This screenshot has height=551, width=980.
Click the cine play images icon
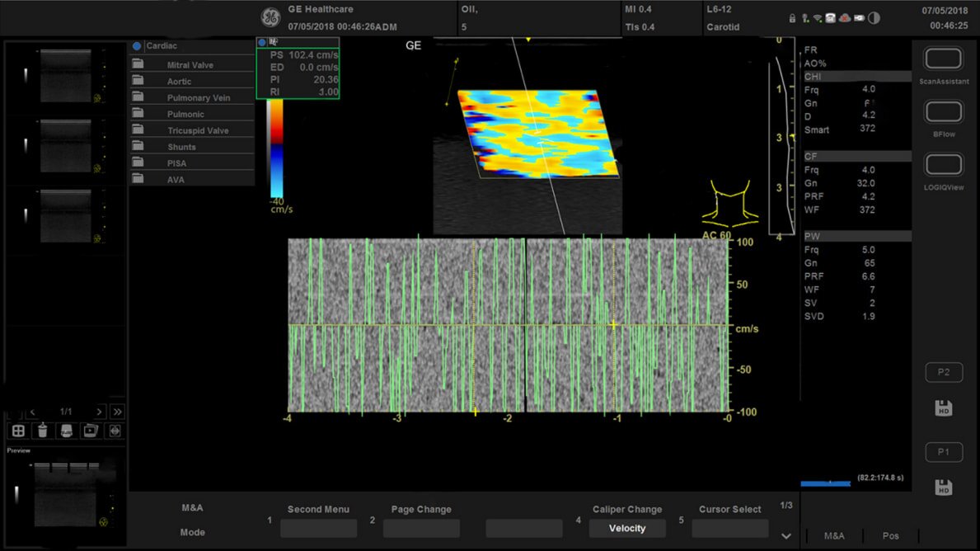click(90, 431)
